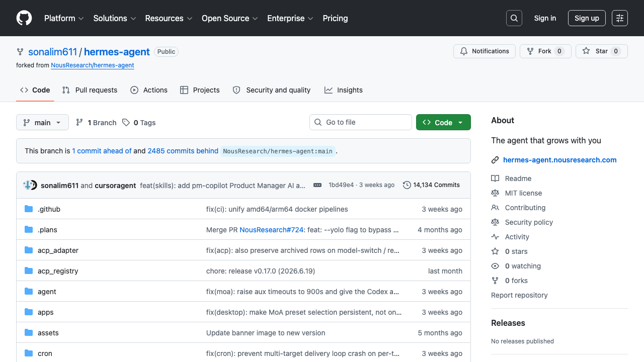Click the Sign up button
Image resolution: width=644 pixels, height=362 pixels.
(587, 18)
